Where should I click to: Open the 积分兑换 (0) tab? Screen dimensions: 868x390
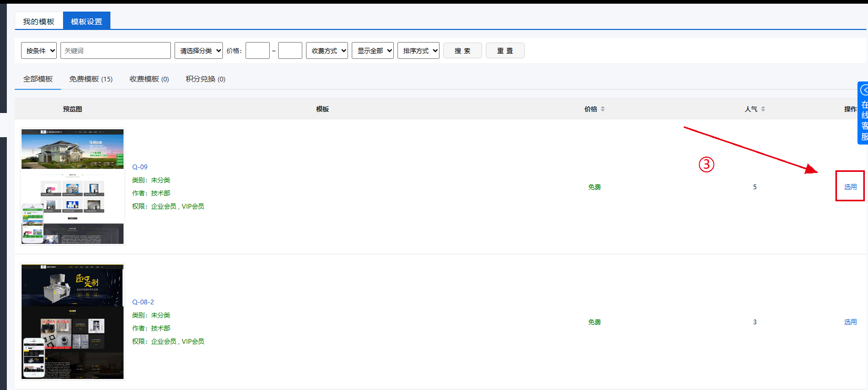(x=206, y=79)
